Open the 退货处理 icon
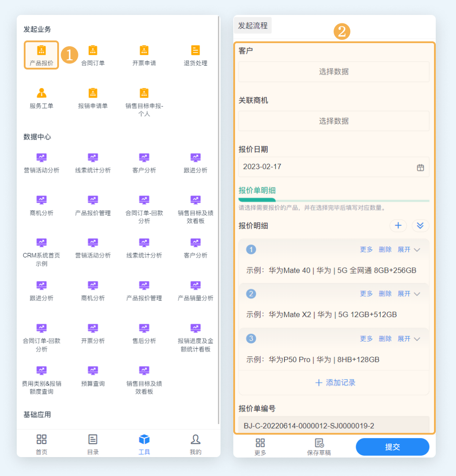456x476 pixels. (195, 55)
